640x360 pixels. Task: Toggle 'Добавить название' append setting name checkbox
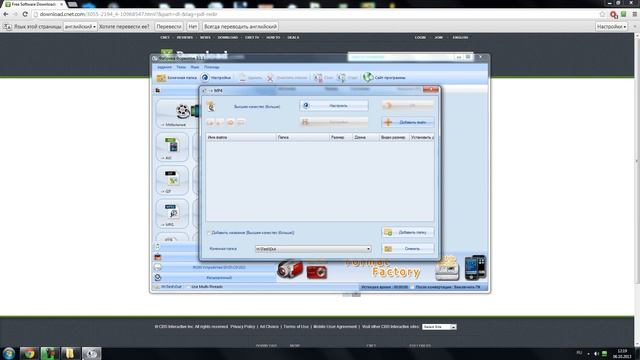209,233
